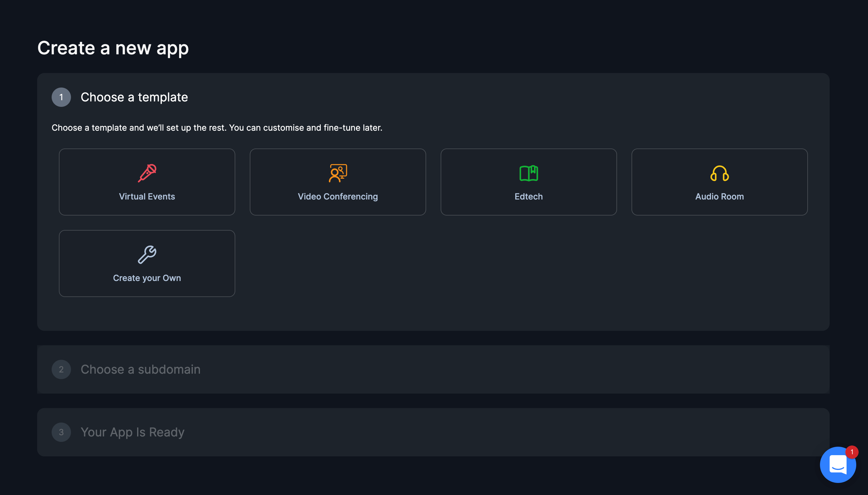Click step 3 number circle

(61, 432)
